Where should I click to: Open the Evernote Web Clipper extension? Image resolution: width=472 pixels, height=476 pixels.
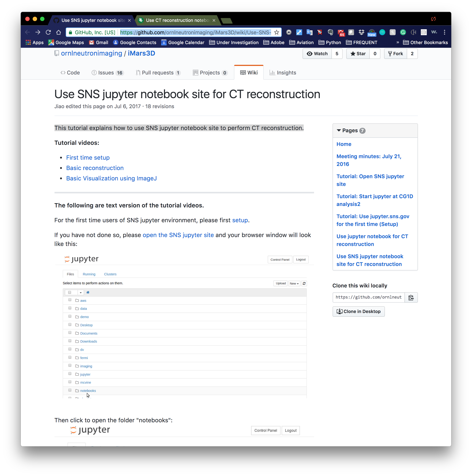(330, 32)
